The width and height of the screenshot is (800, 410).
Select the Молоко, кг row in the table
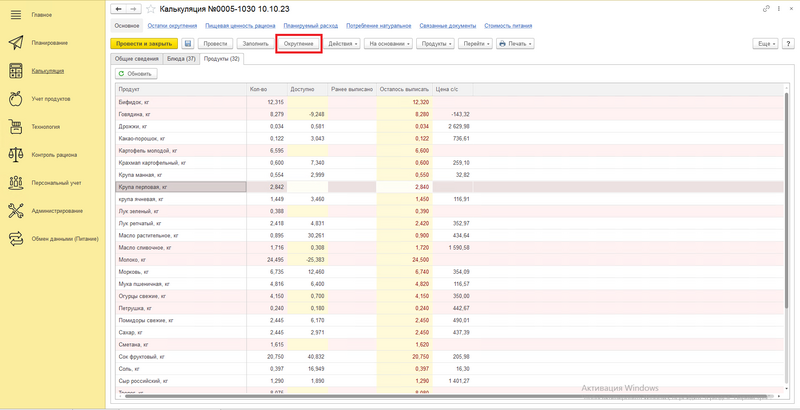(x=180, y=259)
